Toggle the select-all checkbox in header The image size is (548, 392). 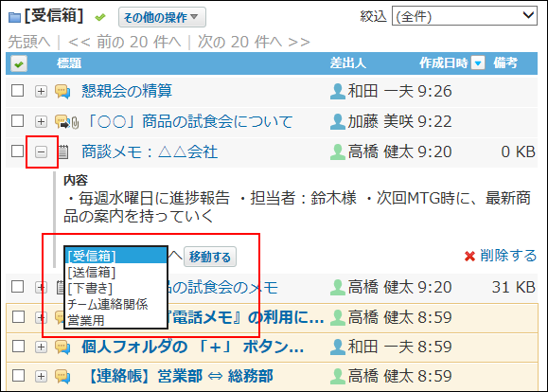point(19,63)
